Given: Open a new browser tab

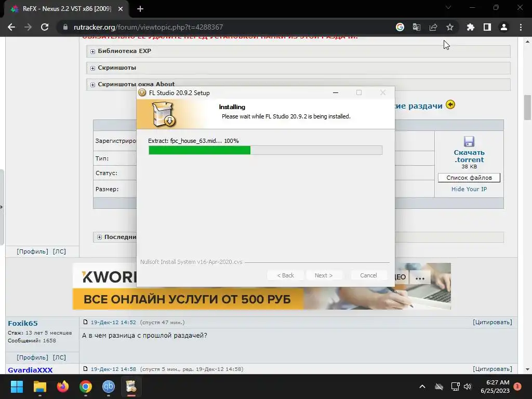Looking at the screenshot, I should [x=140, y=9].
